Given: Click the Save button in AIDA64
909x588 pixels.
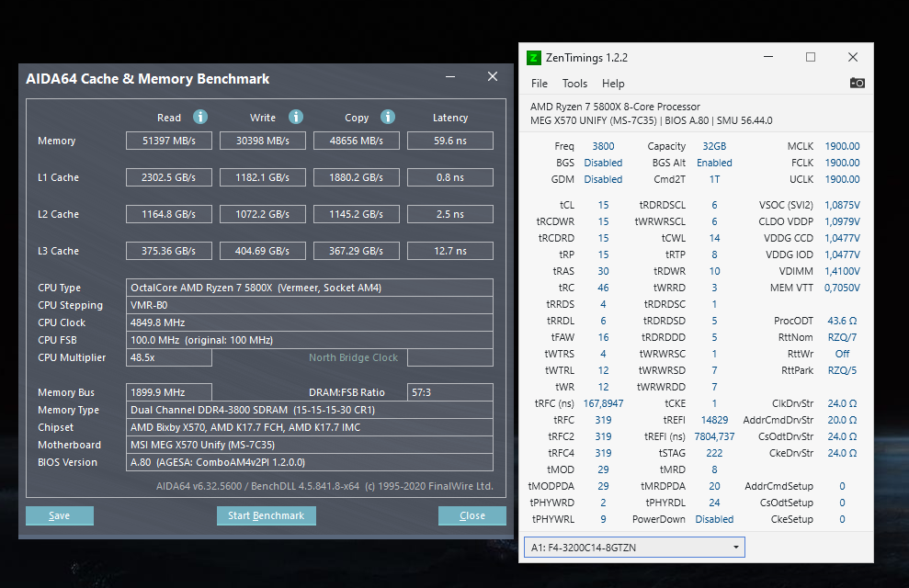Looking at the screenshot, I should pos(59,515).
